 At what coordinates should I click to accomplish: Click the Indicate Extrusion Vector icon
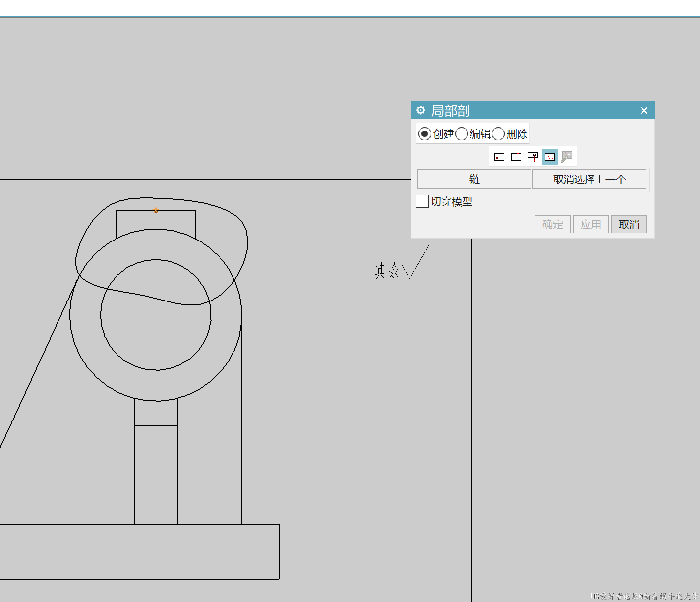click(x=533, y=157)
